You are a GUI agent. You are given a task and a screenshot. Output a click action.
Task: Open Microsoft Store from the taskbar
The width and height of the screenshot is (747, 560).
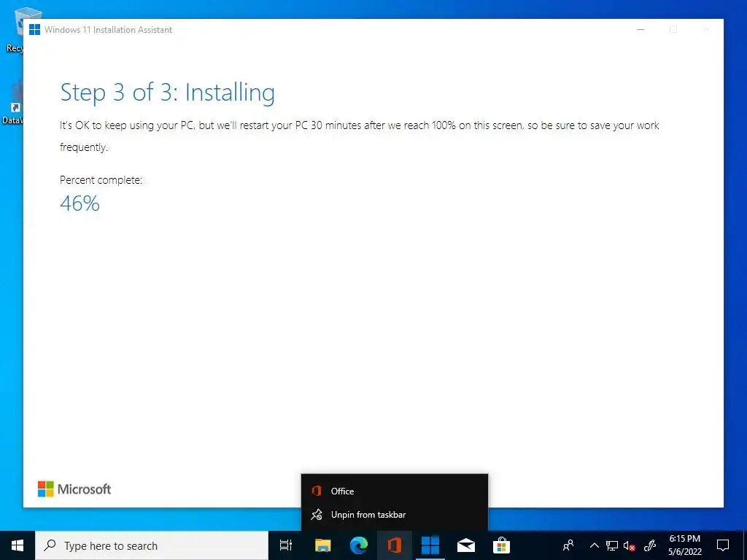pos(502,545)
